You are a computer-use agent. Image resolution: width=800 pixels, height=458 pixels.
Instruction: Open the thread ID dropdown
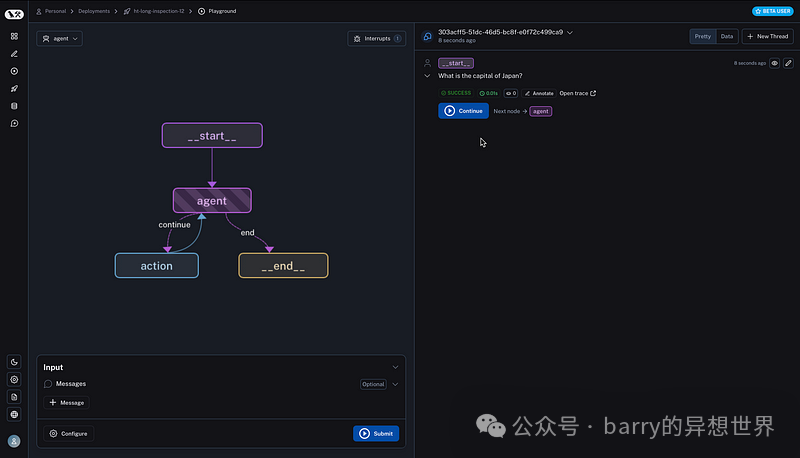click(x=570, y=32)
